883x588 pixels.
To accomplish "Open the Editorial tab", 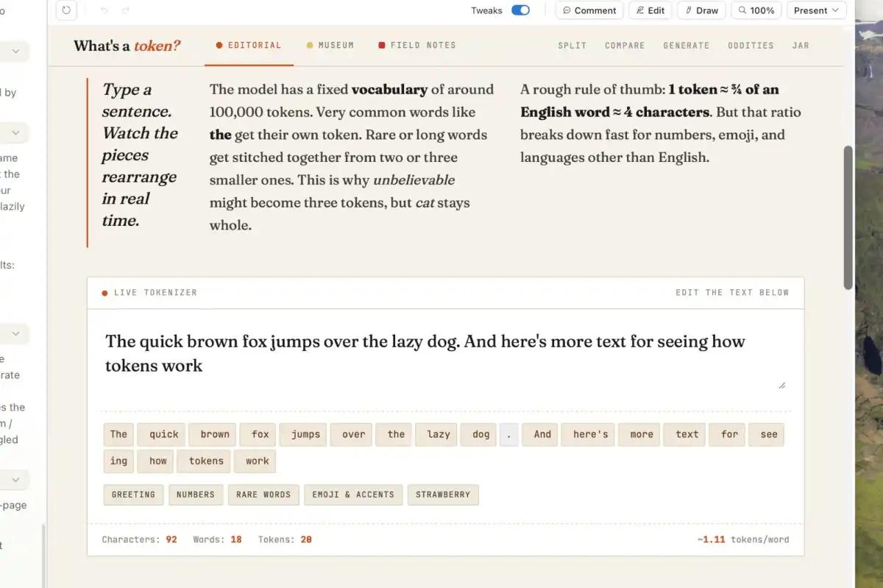I will tap(249, 46).
